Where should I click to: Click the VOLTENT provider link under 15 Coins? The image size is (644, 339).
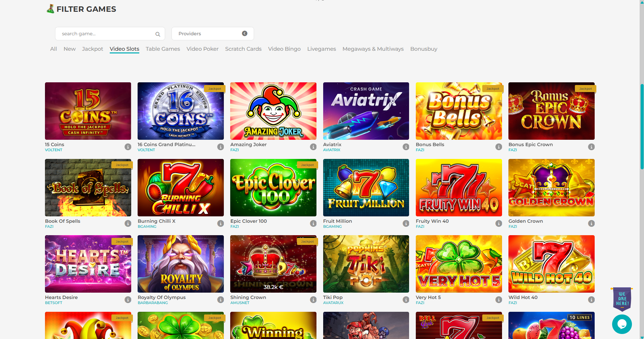click(54, 150)
